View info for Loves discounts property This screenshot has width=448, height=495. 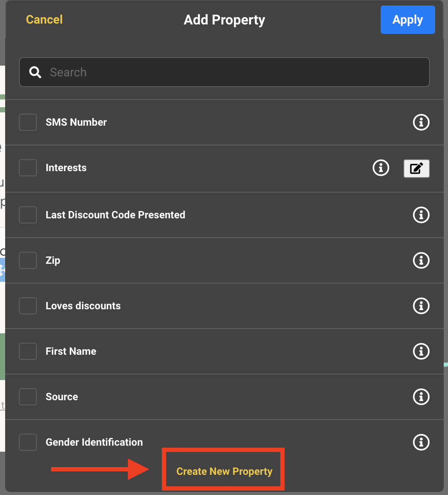[421, 306]
